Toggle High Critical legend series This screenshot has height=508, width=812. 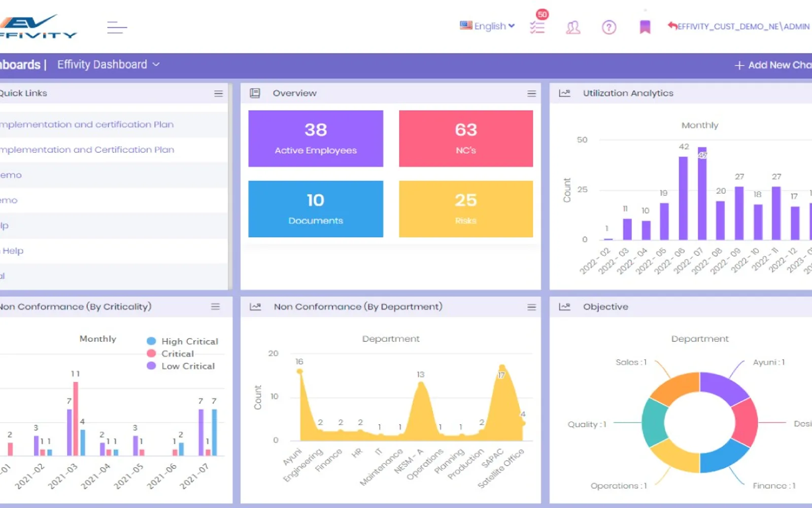point(183,341)
